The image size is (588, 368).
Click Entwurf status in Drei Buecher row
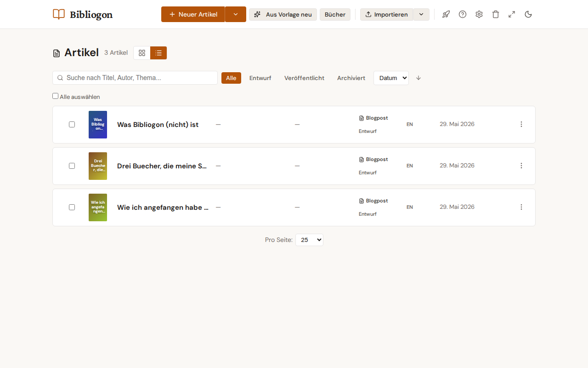point(367,172)
